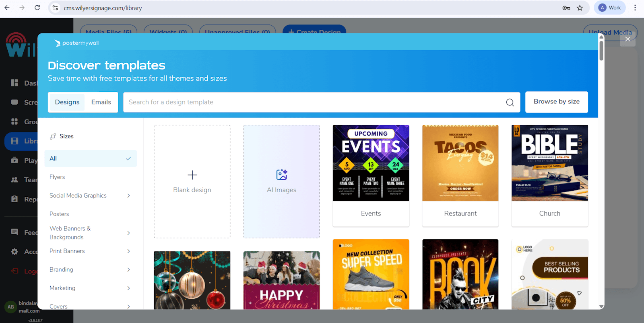Close the template dialog with X
This screenshot has height=323, width=644.
[627, 39]
